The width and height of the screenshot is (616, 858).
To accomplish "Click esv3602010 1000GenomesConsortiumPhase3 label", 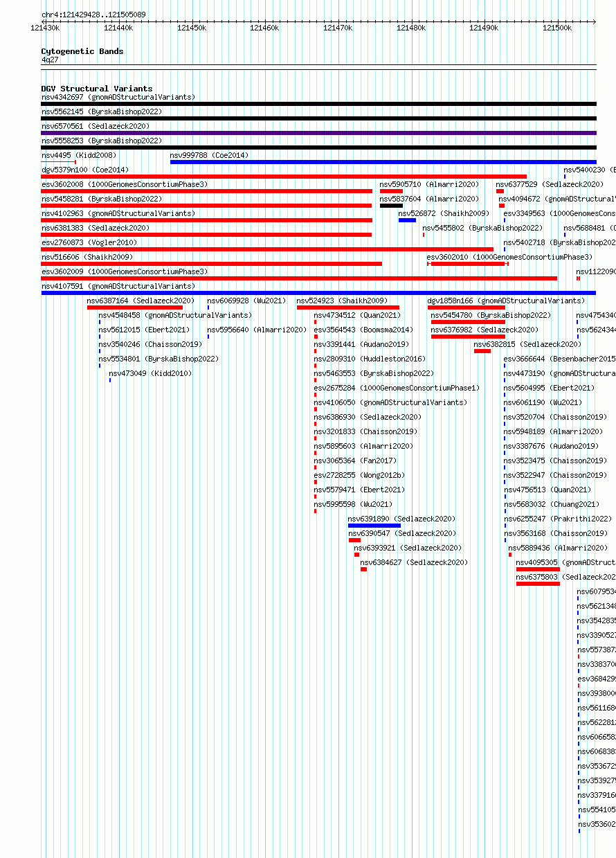I will (509, 257).
